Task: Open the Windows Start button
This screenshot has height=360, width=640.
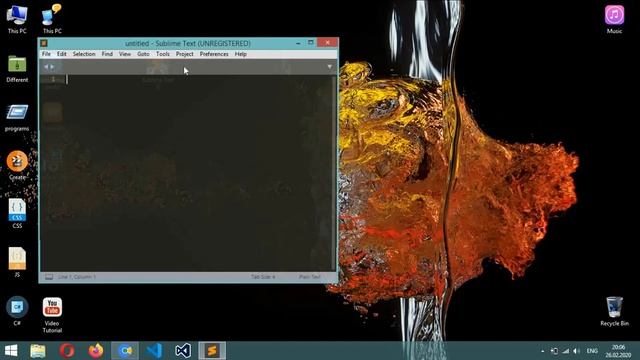Action: coord(11,351)
